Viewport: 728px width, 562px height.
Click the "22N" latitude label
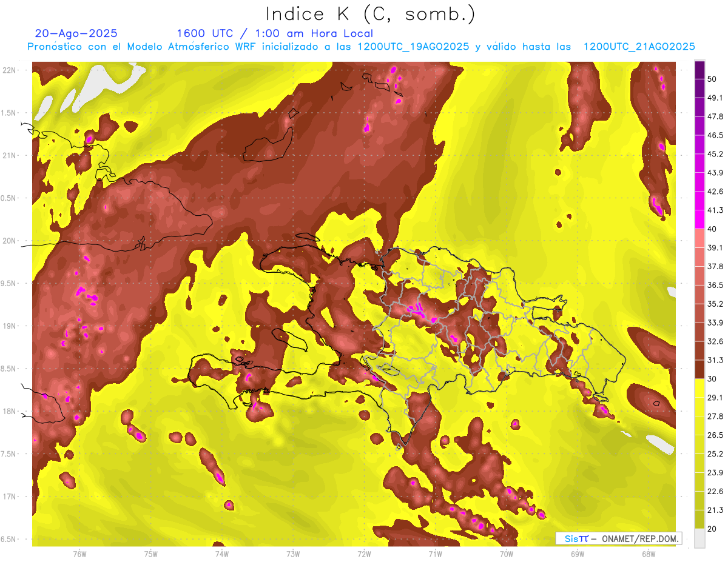click(x=9, y=70)
